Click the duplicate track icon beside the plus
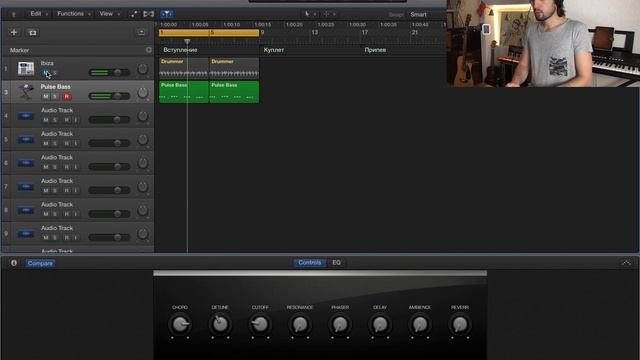640x360 pixels. click(32, 33)
